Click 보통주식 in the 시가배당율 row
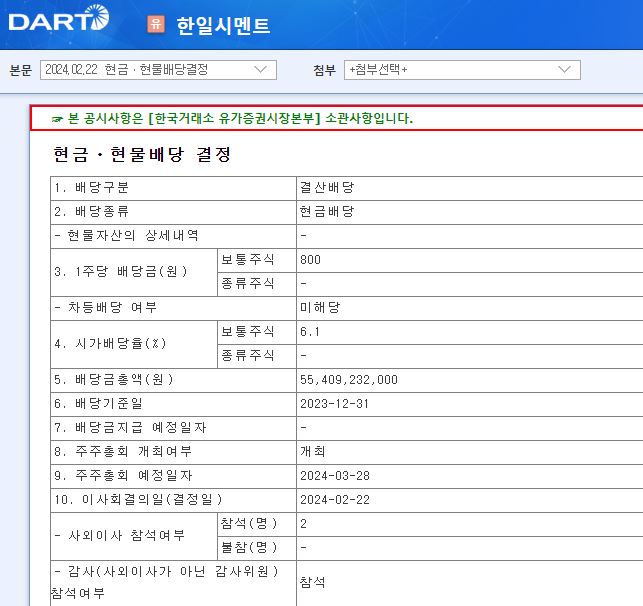Image resolution: width=643 pixels, height=606 pixels. click(248, 331)
